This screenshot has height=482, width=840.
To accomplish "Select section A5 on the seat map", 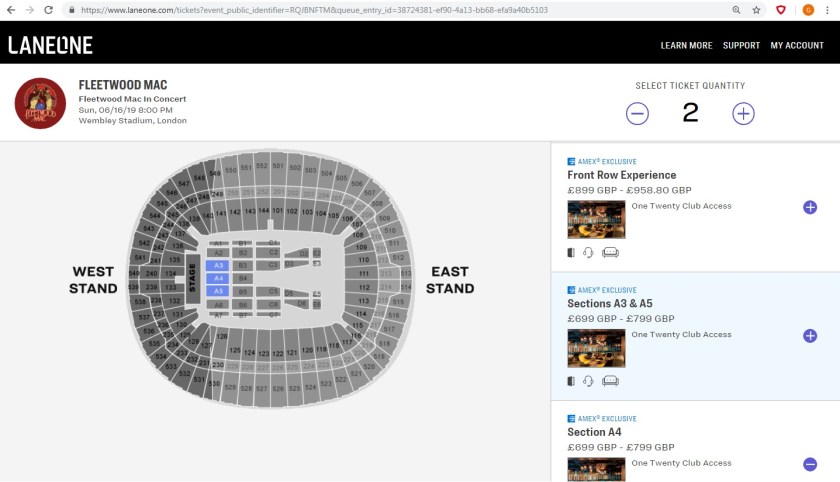I will click(x=219, y=290).
